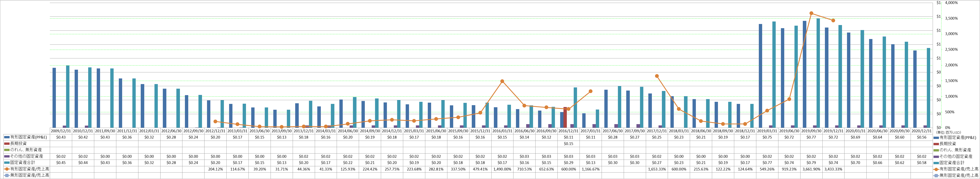
Task: Click the 2012/12/31 date column header
Action: 215,131
